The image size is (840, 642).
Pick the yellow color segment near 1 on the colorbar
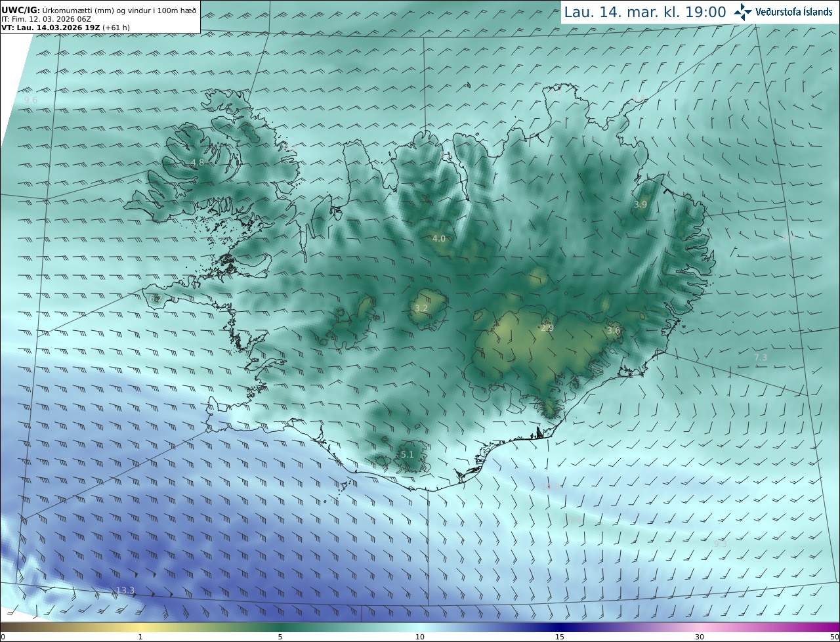(x=140, y=627)
